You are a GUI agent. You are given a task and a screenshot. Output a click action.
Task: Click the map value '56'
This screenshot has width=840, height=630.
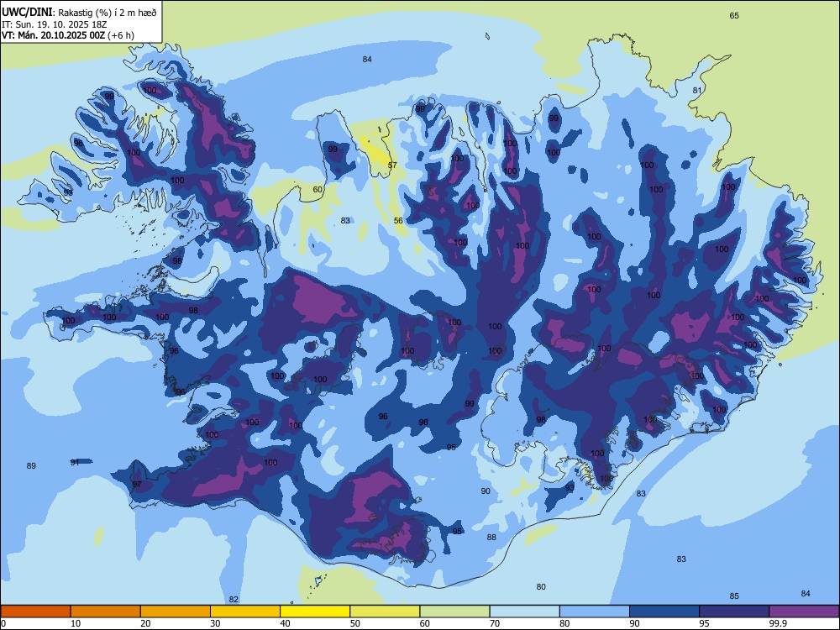(398, 220)
